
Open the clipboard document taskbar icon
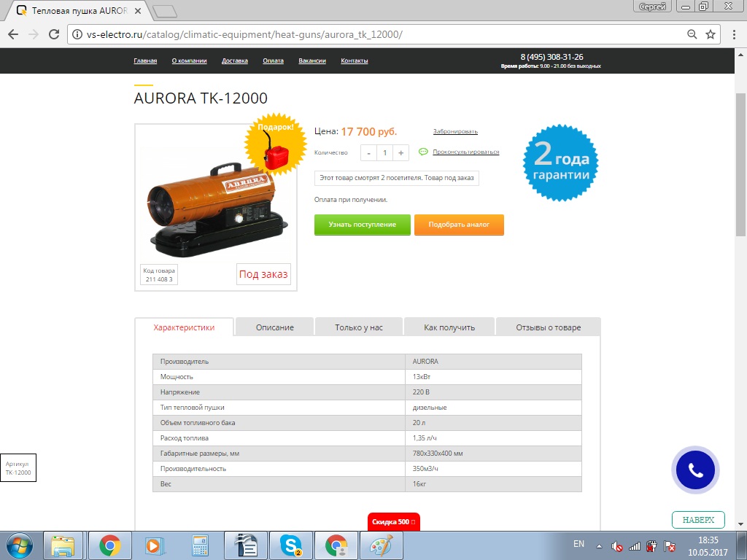(x=246, y=545)
